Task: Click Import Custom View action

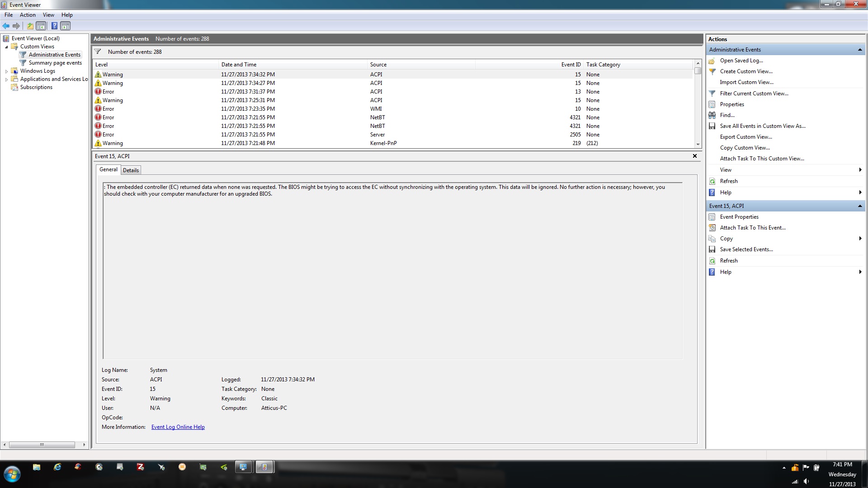Action: click(x=746, y=82)
